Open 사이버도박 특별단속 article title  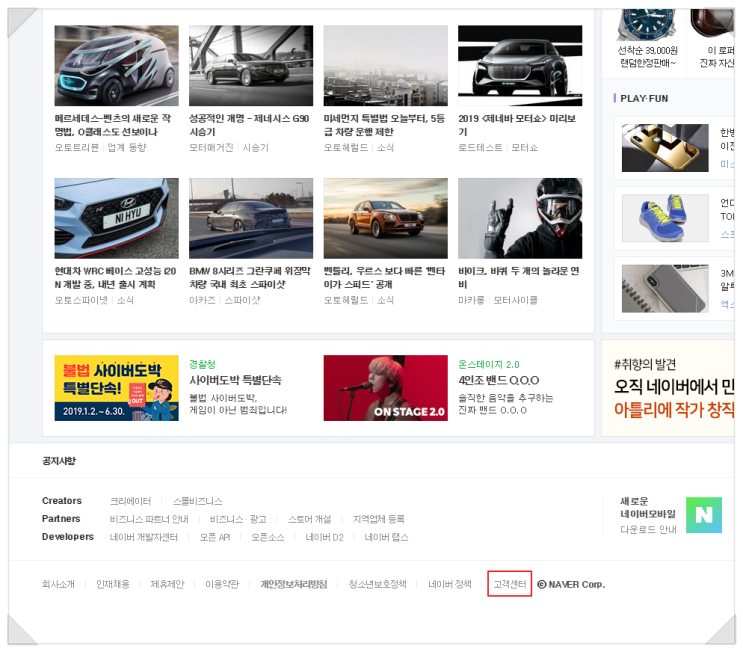tap(236, 380)
